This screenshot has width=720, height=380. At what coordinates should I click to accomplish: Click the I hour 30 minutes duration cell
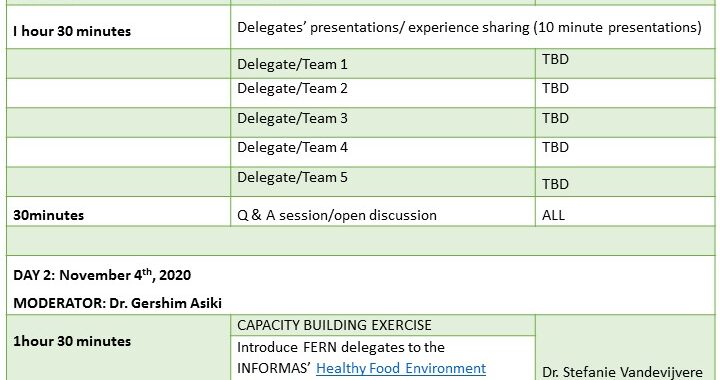pyautogui.click(x=118, y=27)
